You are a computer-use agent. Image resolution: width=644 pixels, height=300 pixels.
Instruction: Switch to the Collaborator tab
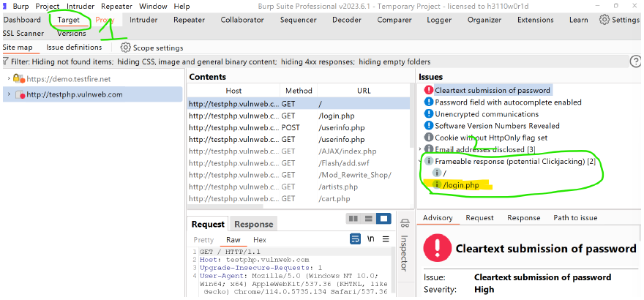pos(242,20)
